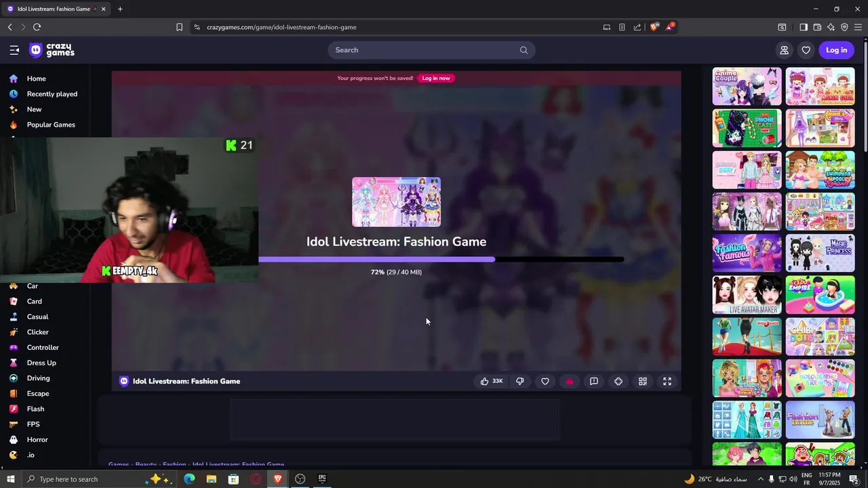Go back in browser history
This screenshot has height=488, width=868.
9,27
